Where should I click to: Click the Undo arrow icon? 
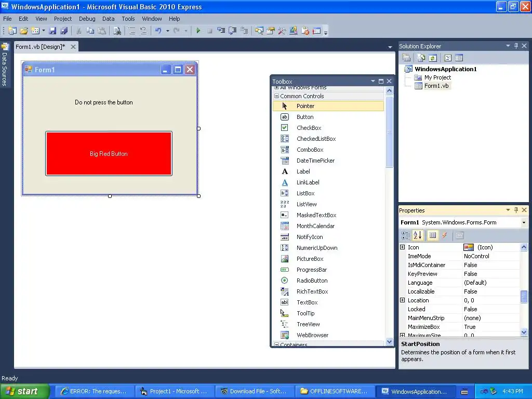coord(158,31)
